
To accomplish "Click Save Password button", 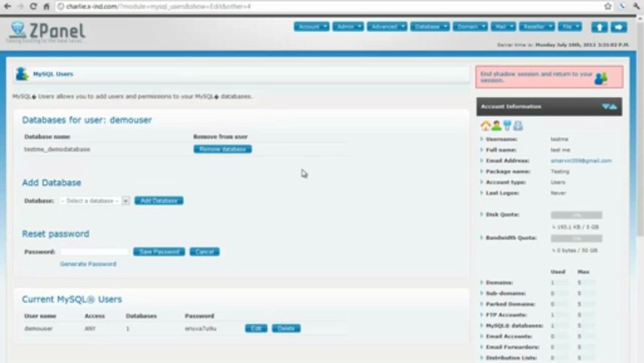I will point(159,252).
